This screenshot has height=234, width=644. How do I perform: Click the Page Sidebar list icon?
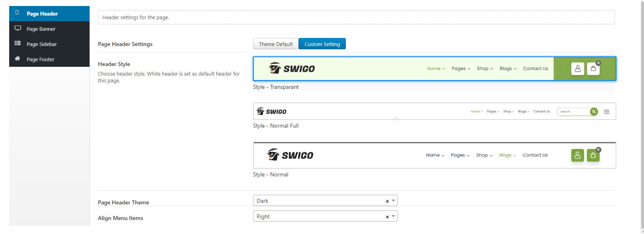(18, 43)
